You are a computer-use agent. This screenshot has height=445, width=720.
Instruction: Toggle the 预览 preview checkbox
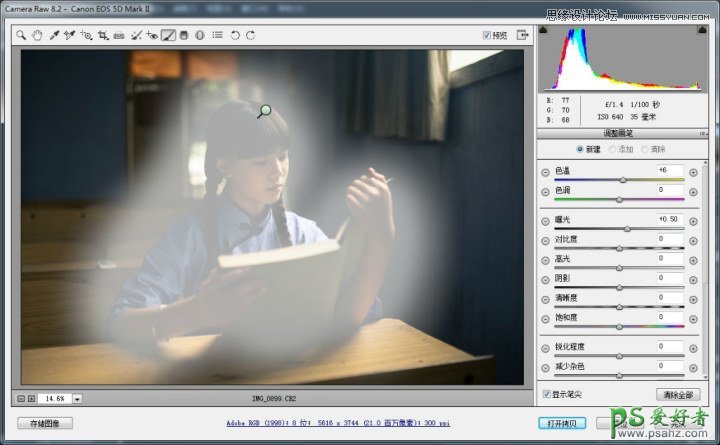[x=487, y=35]
